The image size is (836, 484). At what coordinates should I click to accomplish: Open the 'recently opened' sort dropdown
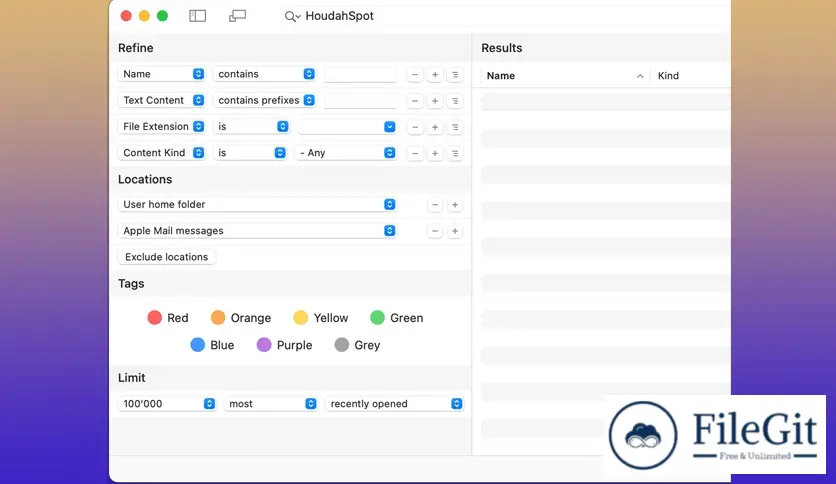395,404
